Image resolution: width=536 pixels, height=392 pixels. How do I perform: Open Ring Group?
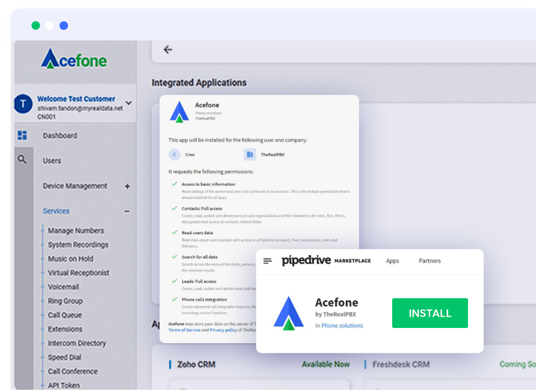coord(65,301)
